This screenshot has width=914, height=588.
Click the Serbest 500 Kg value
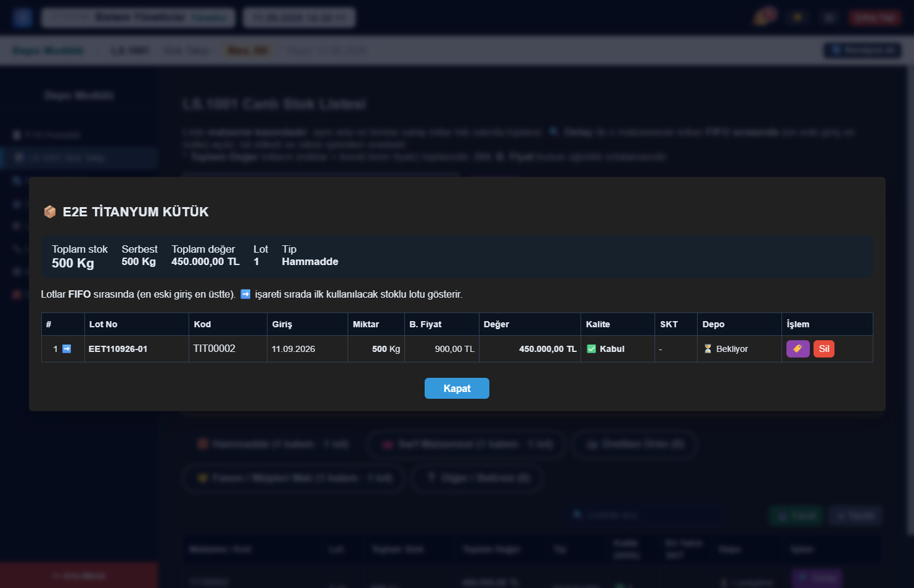coord(139,261)
